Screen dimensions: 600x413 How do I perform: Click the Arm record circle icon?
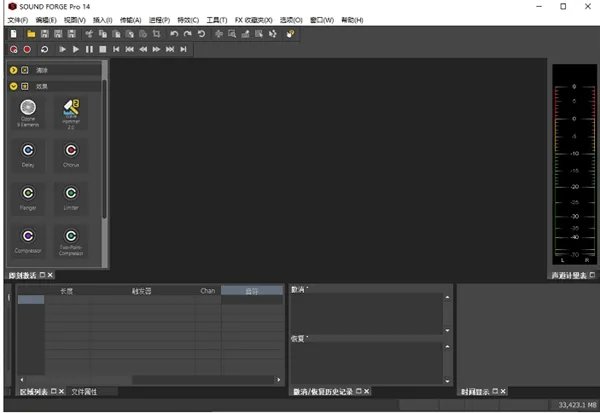tap(14, 49)
